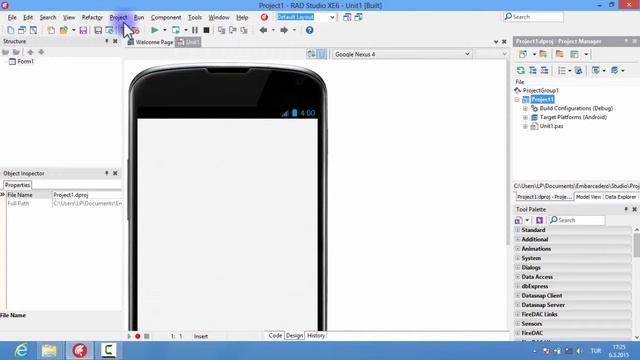Click the purple icon in Tool Palette toolbar
The width and height of the screenshot is (640, 360).
pyautogui.click(x=539, y=220)
